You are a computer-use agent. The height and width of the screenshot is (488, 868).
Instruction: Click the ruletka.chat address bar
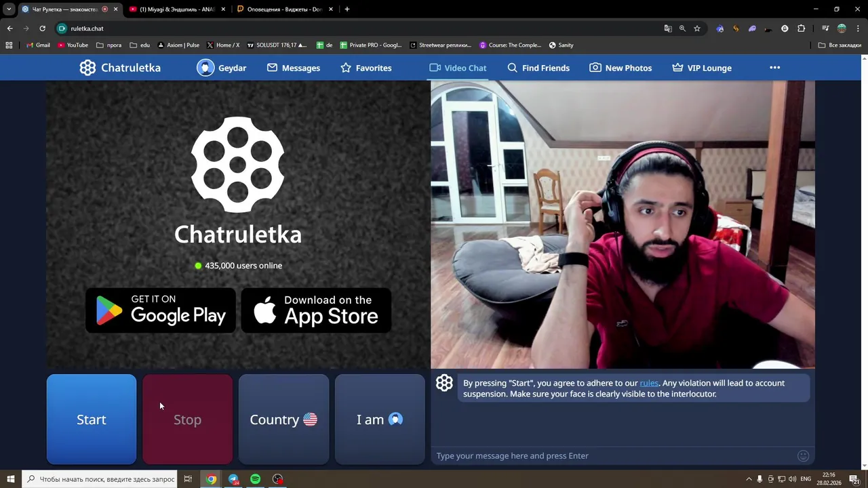pos(366,28)
